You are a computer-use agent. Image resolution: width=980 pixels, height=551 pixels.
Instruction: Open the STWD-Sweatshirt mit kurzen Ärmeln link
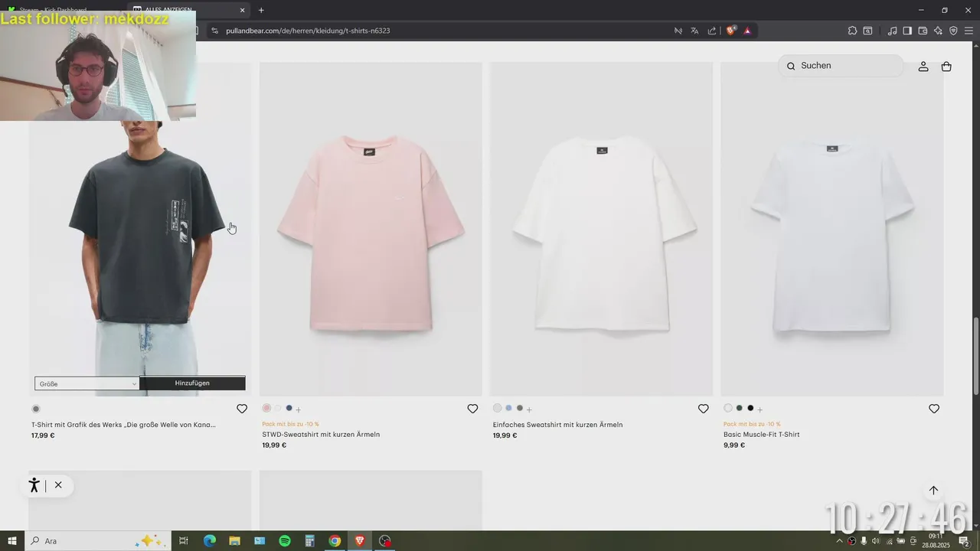(321, 435)
